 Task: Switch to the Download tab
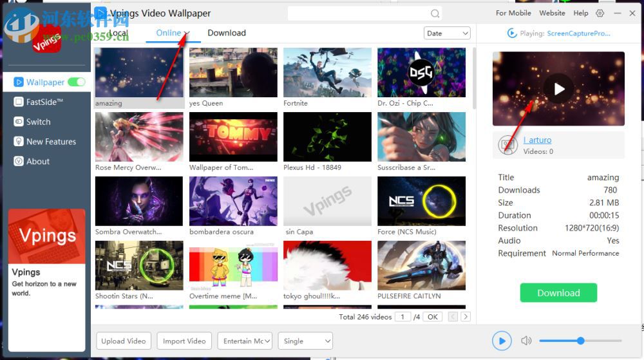[227, 33]
